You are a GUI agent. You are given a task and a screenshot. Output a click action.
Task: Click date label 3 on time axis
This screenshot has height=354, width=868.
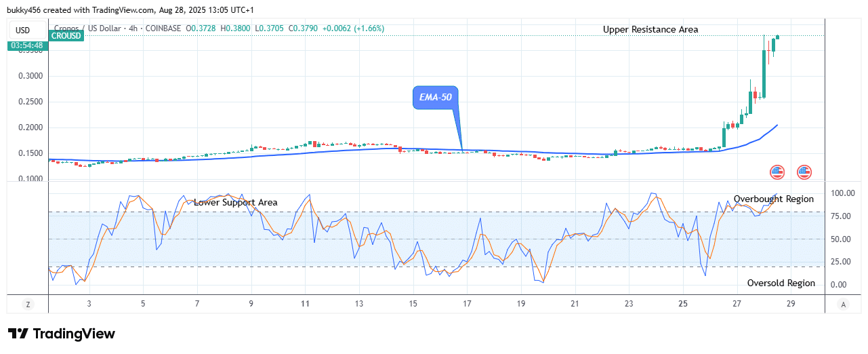pos(89,304)
